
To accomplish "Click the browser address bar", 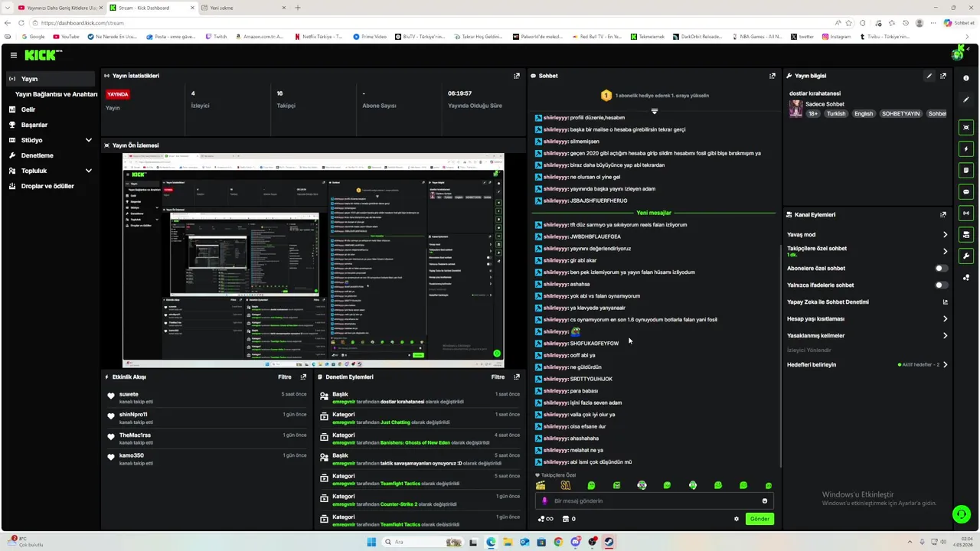I will [x=433, y=23].
